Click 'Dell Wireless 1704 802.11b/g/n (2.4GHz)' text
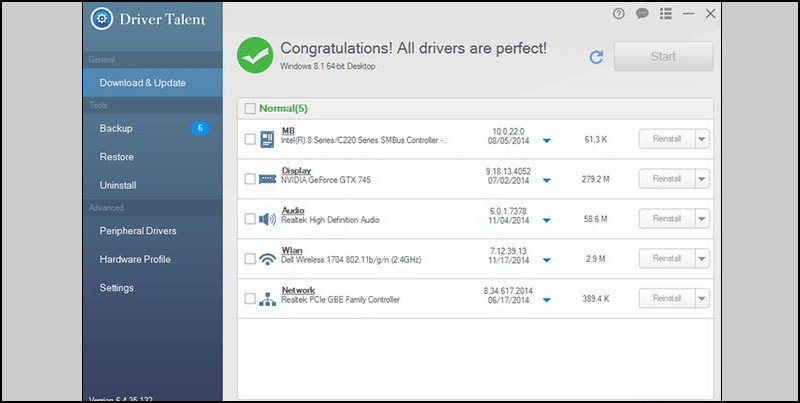The image size is (800, 403). coord(351,260)
